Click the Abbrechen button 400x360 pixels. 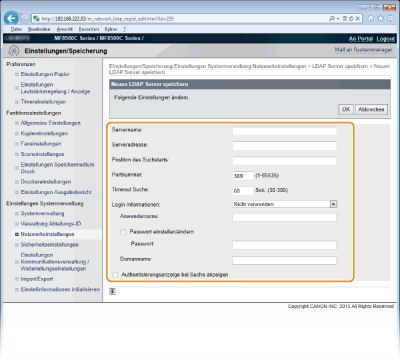tap(371, 109)
